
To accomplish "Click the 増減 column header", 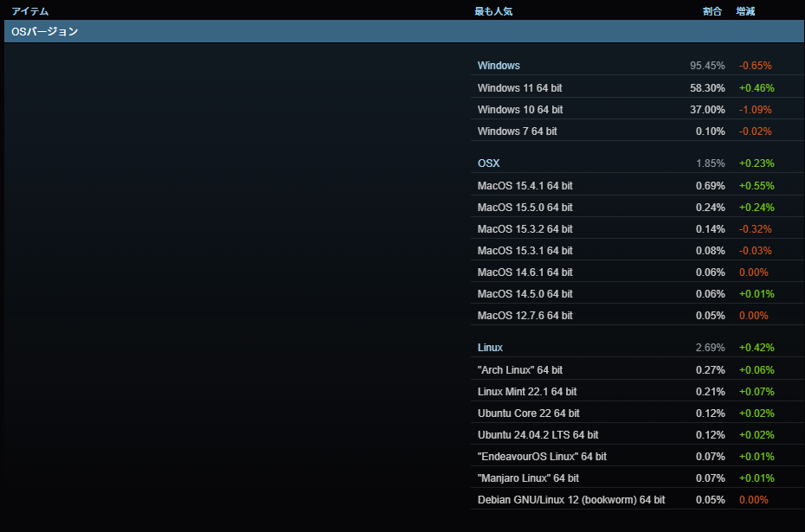I will tap(745, 11).
